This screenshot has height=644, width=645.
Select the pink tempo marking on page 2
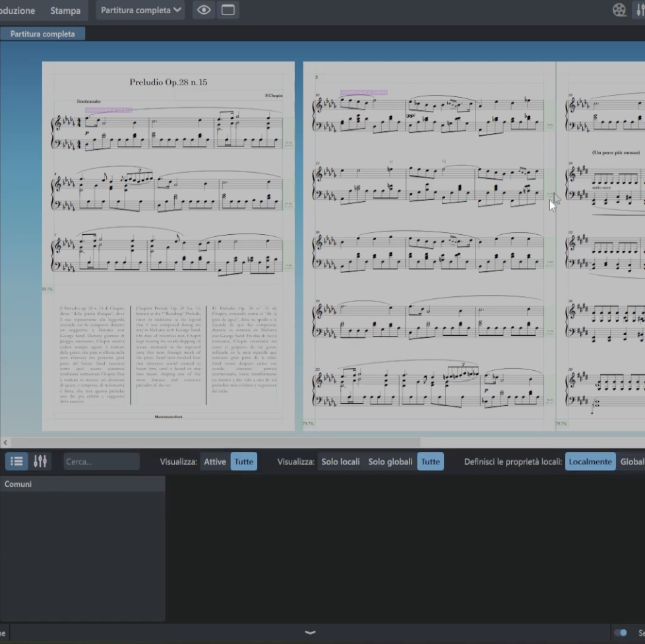pyautogui.click(x=363, y=93)
